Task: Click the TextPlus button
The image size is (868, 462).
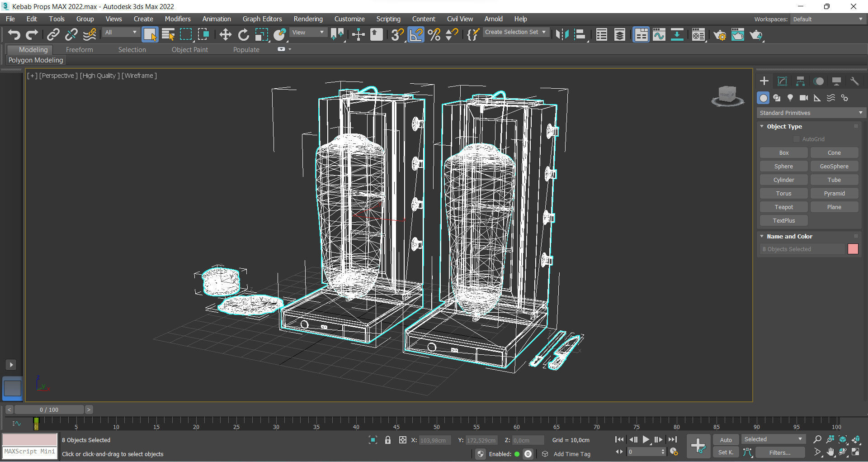Action: (783, 220)
